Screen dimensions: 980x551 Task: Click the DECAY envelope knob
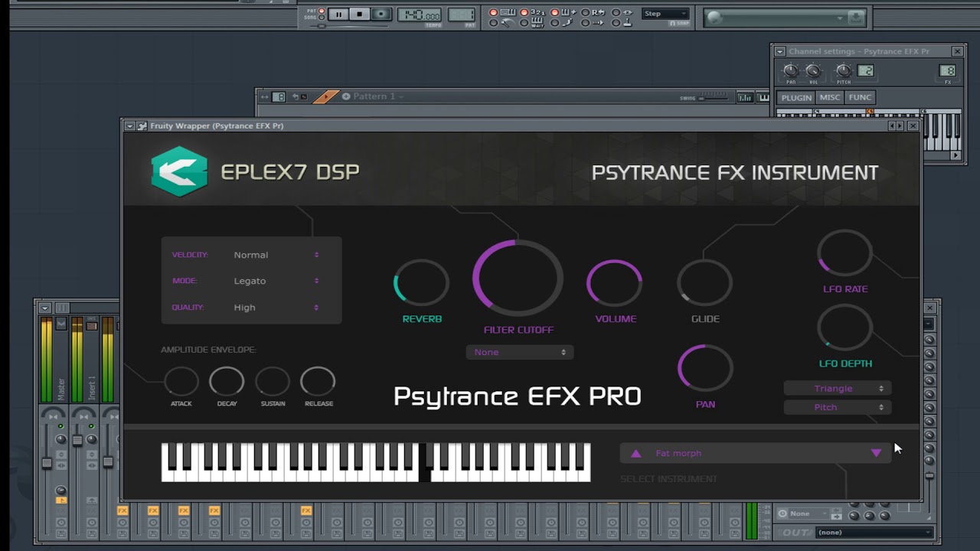(x=227, y=382)
